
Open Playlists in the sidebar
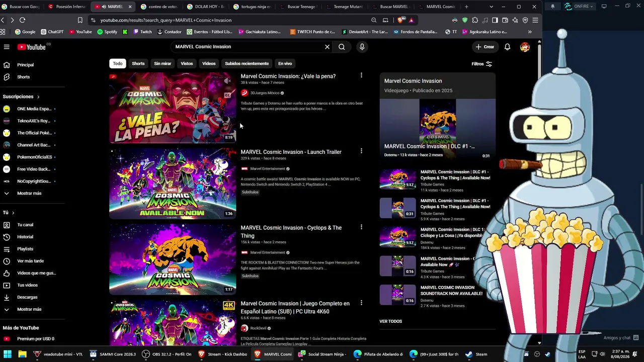click(25, 249)
